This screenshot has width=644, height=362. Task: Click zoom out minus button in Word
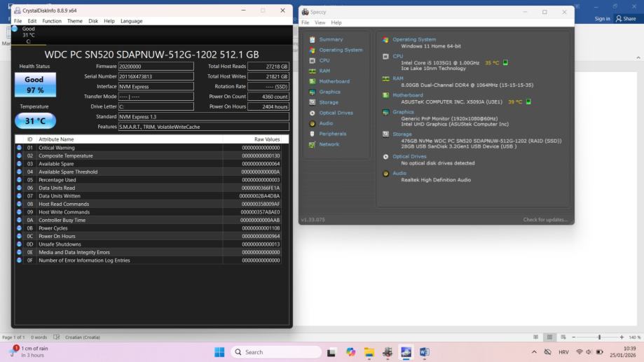[574, 337]
